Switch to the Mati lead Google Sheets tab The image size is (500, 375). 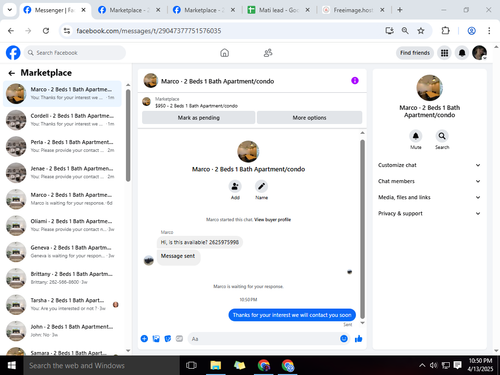279,10
